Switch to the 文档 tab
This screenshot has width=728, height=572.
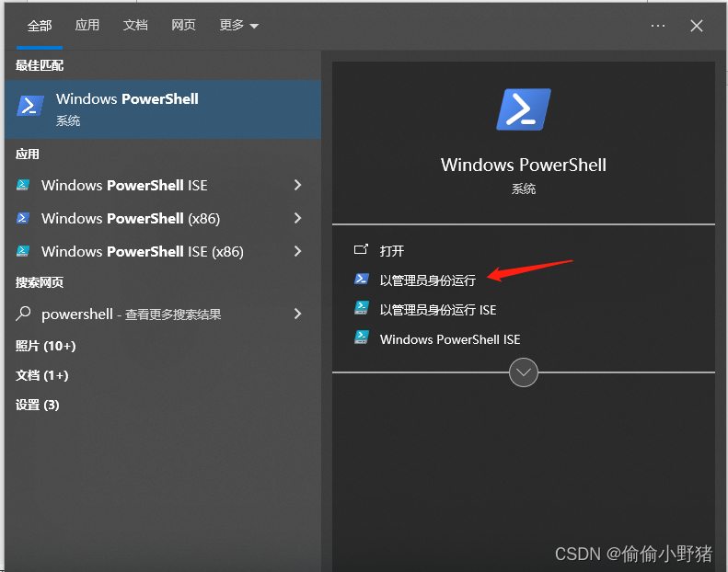pyautogui.click(x=135, y=25)
